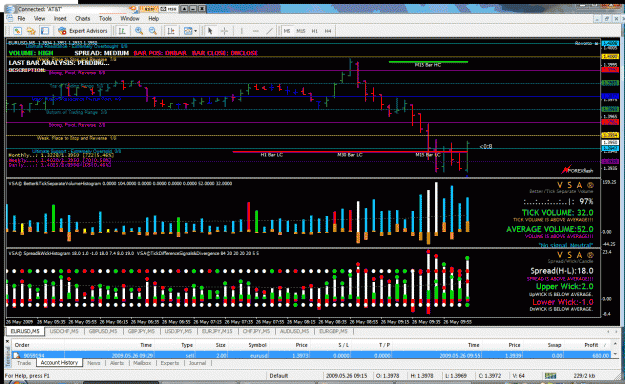Open the Account History tab
This screenshot has height=384, width=625.
click(x=59, y=363)
